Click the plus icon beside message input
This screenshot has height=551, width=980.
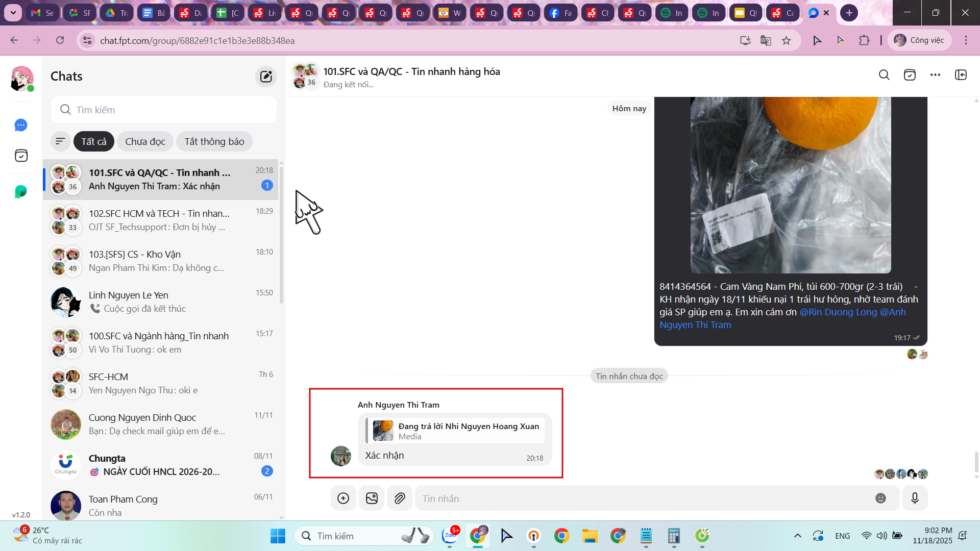coord(343,498)
